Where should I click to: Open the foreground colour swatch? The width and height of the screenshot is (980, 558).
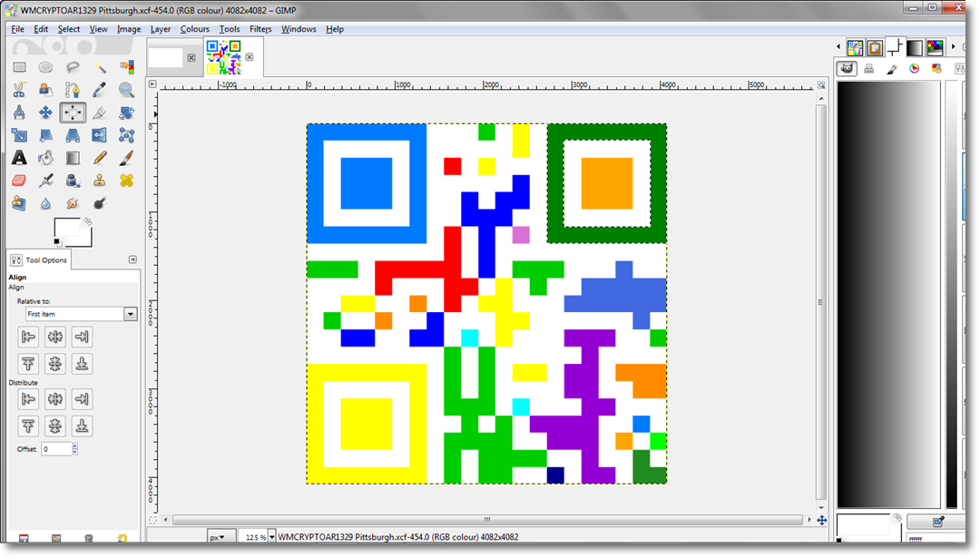click(66, 228)
